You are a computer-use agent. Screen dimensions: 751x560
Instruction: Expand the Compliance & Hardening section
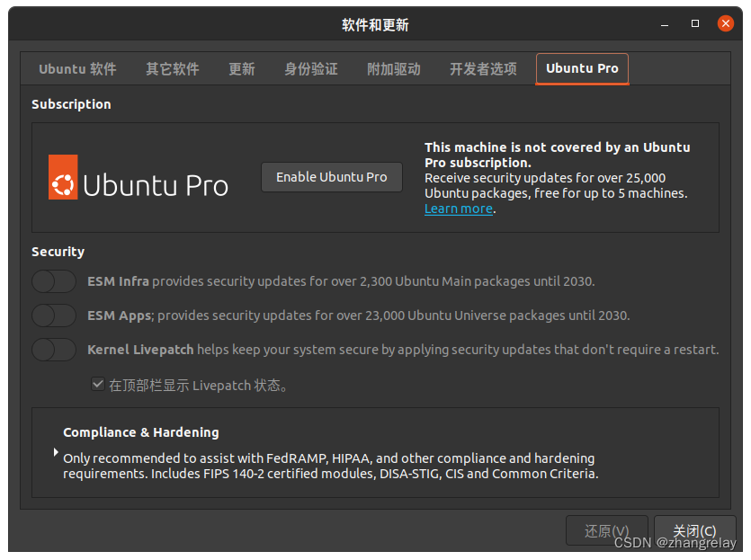pyautogui.click(x=56, y=452)
